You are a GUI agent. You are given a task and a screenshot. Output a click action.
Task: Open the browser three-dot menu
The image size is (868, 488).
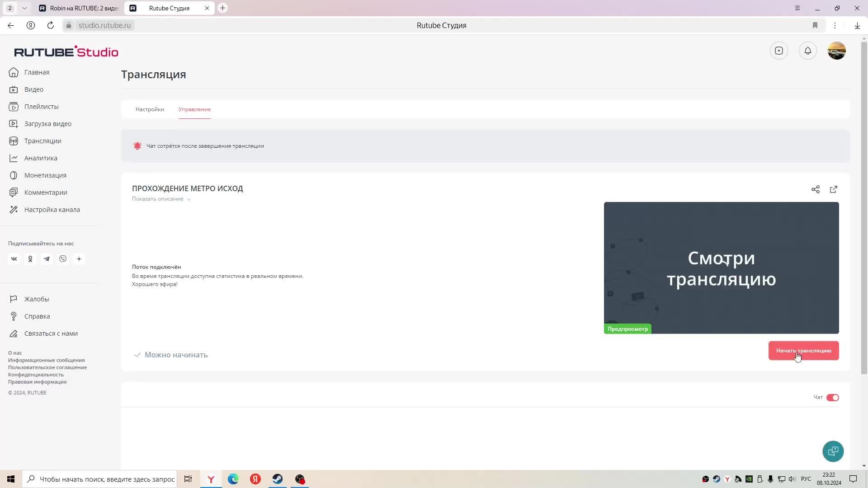point(835,25)
